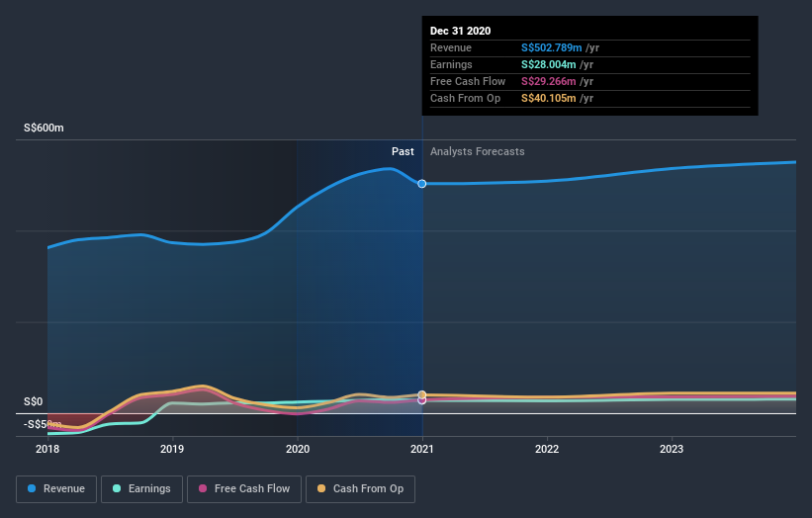Toggle the Free Cash Flow legend button

pos(244,489)
